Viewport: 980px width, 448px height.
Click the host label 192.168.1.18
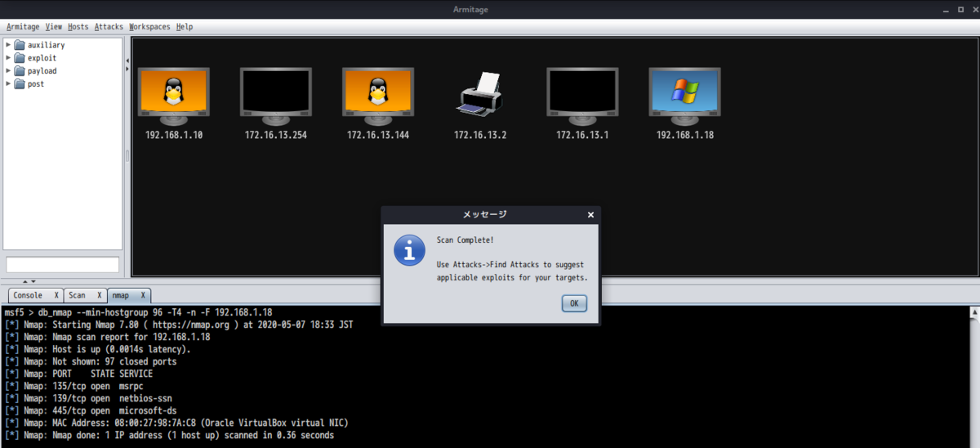(x=685, y=135)
